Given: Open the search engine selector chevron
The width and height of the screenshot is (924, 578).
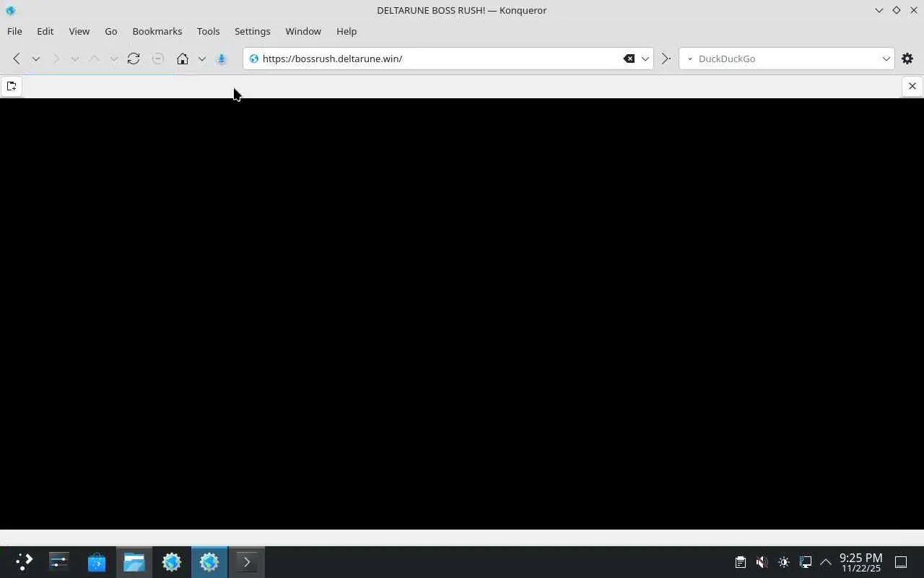Looking at the screenshot, I should [689, 59].
